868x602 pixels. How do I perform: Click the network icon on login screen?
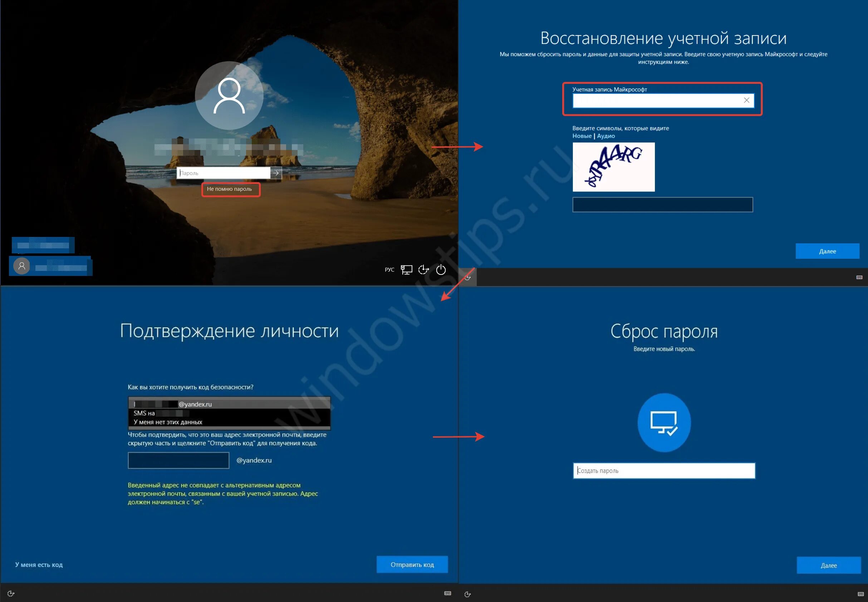tap(406, 270)
